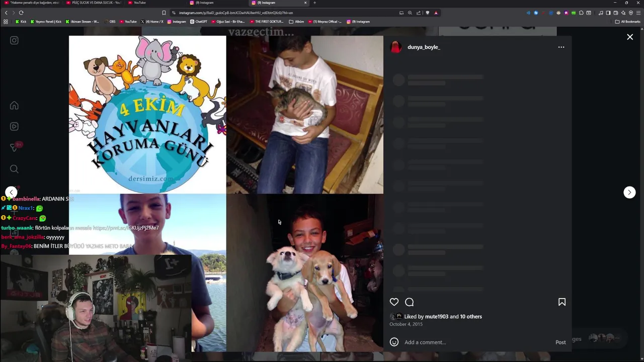Open the apps grid in bookmarks bar
This screenshot has height=362, width=644.
(6, 22)
